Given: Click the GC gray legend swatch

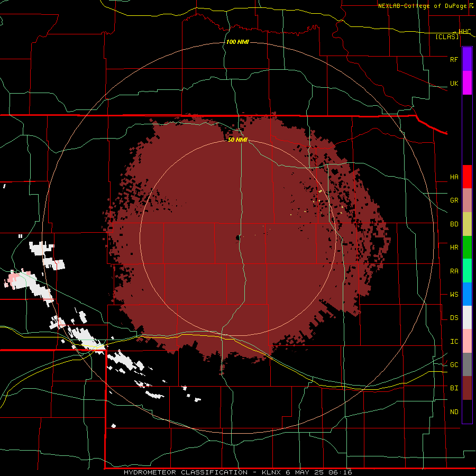Looking at the screenshot, I should [467, 364].
